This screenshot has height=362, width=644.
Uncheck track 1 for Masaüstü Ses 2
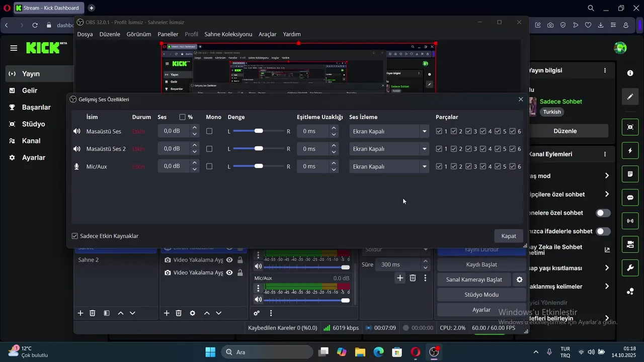coord(439,149)
